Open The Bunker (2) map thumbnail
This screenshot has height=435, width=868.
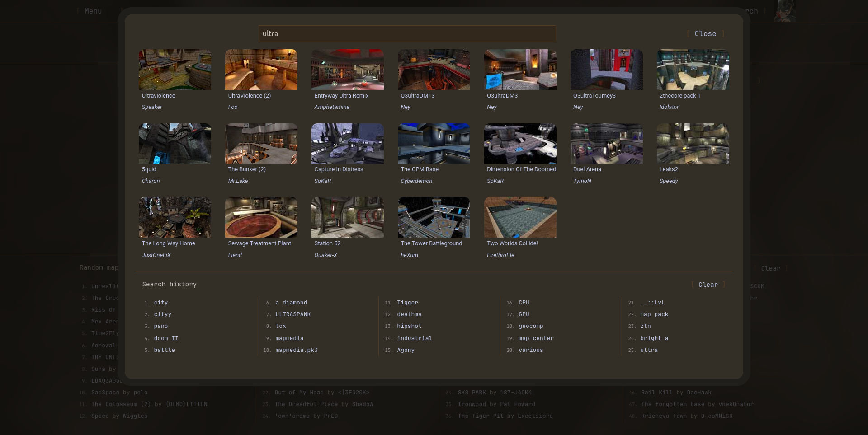pyautogui.click(x=261, y=144)
